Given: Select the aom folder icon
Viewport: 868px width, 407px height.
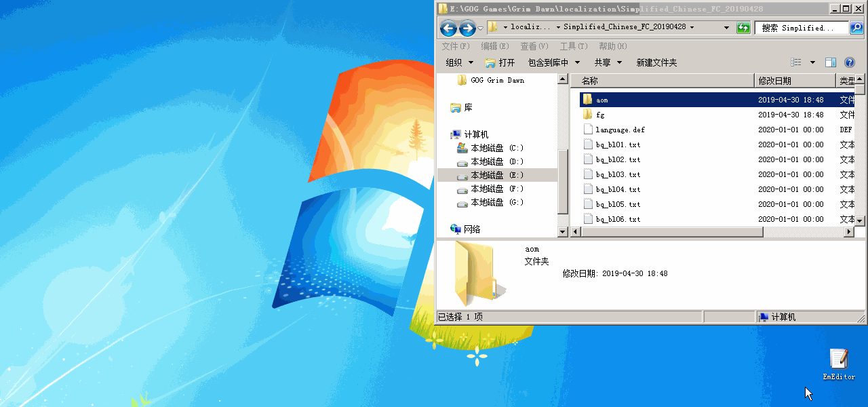Looking at the screenshot, I should pyautogui.click(x=588, y=100).
